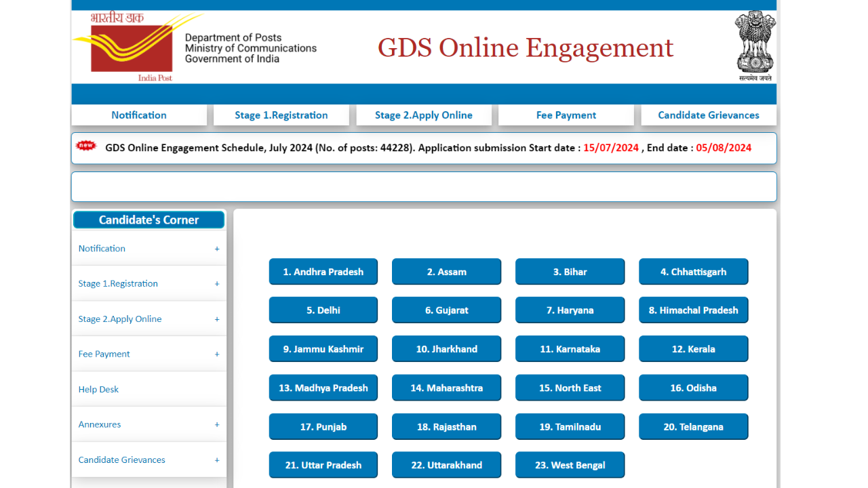Viewport: 868px width, 488px height.
Task: Expand Stage 2.Apply Online plus in sidebar
Action: [217, 319]
